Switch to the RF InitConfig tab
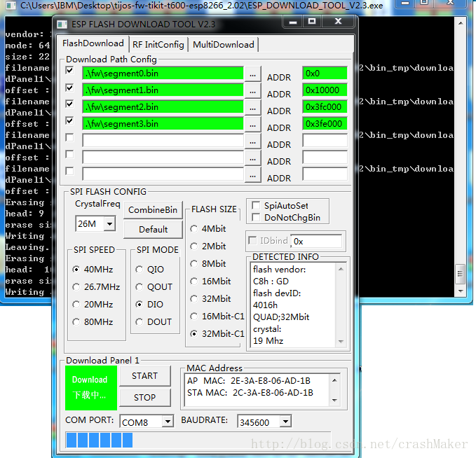 tap(158, 45)
